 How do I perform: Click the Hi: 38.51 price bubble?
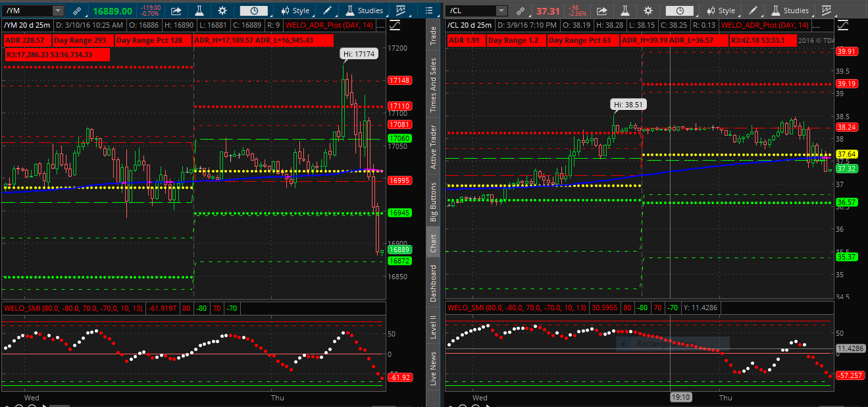pos(629,104)
